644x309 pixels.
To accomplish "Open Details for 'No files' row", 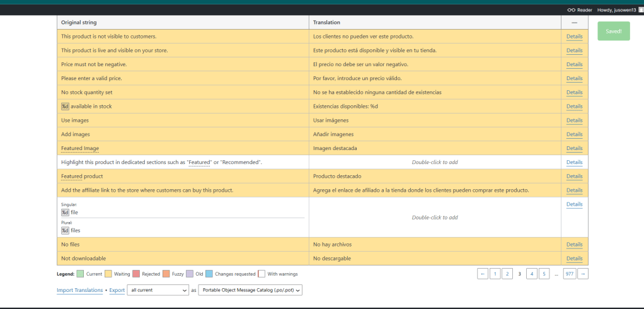I will (574, 245).
